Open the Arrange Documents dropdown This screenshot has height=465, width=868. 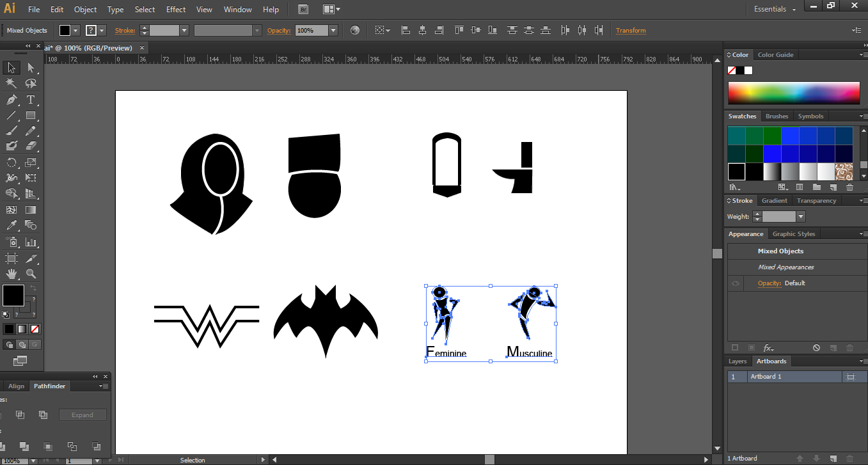click(331, 9)
